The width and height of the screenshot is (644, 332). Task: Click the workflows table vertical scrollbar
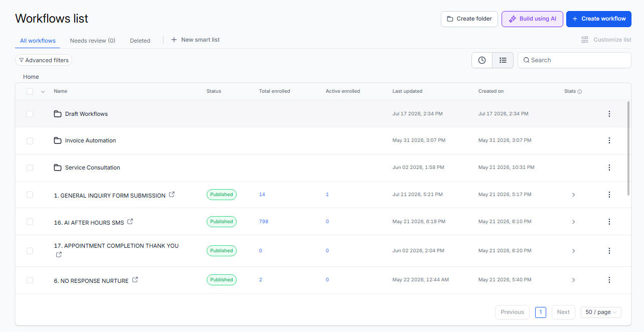click(628, 148)
